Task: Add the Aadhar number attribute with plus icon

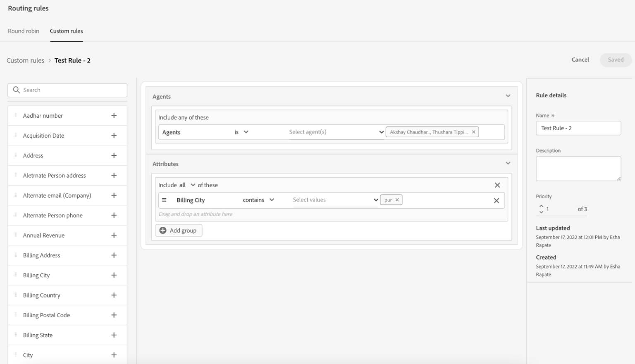Action: pos(114,115)
